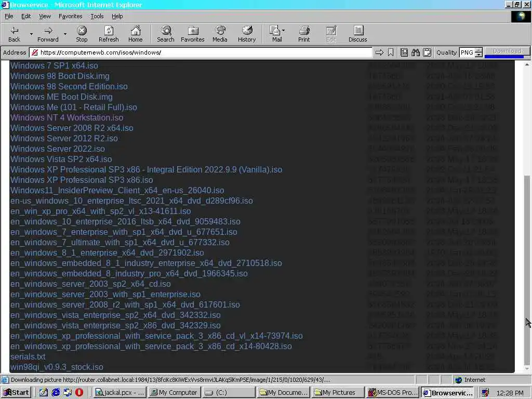532x399 pixels.
Task: Open en_windows_8_1_enterprise_x64_dvd_2971902.iso link
Action: point(107,253)
